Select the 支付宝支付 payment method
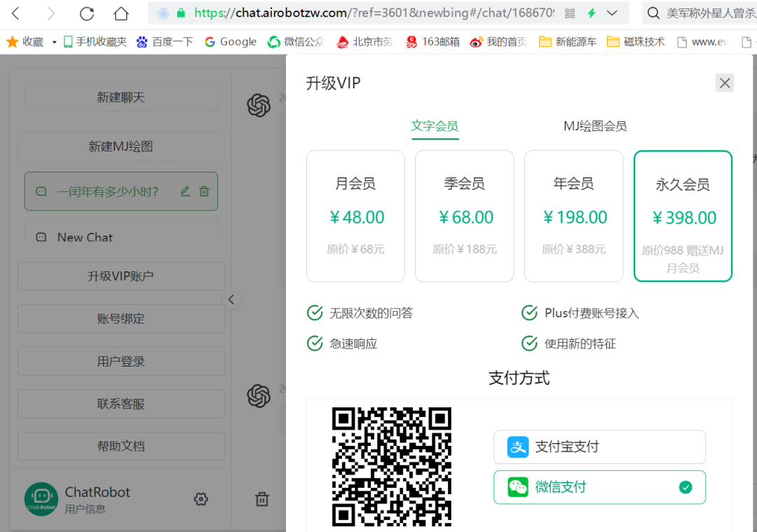 pos(599,446)
